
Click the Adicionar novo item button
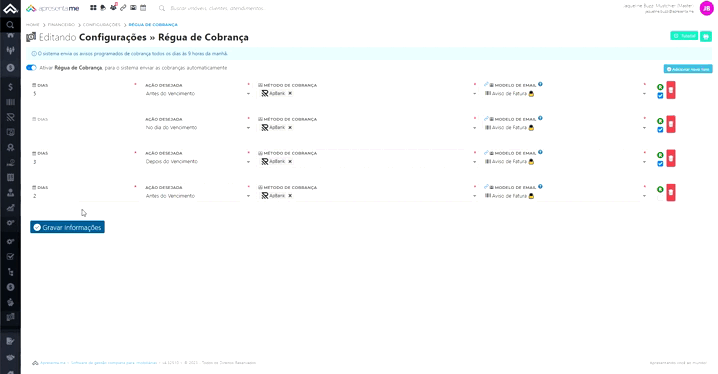[x=688, y=69]
